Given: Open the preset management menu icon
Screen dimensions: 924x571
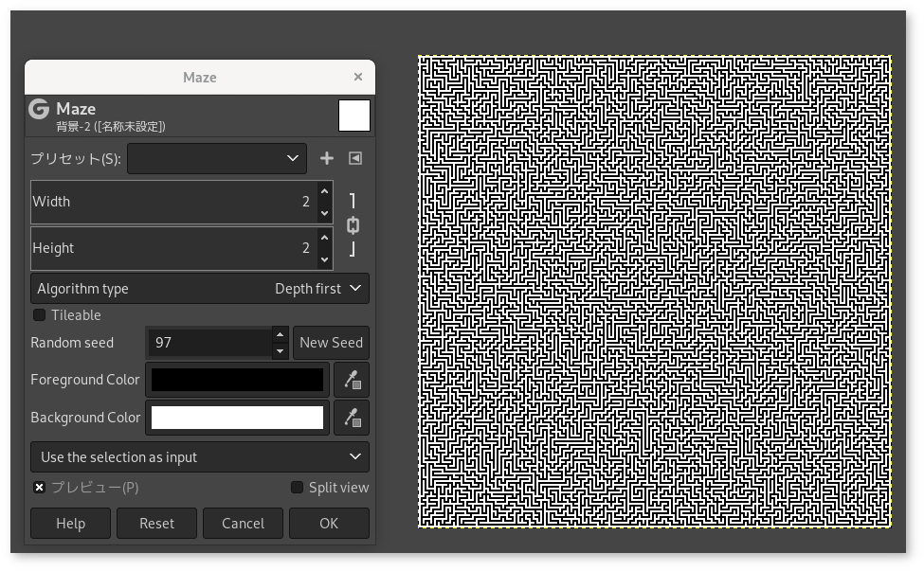Looking at the screenshot, I should click(x=355, y=159).
